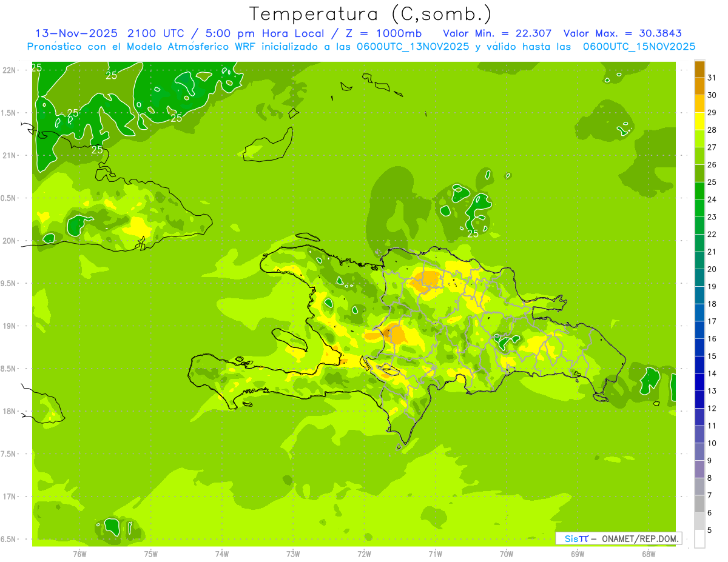Viewport: 728px width, 562px height.
Task: Click the "70W" longitude axis label
Action: tap(507, 554)
